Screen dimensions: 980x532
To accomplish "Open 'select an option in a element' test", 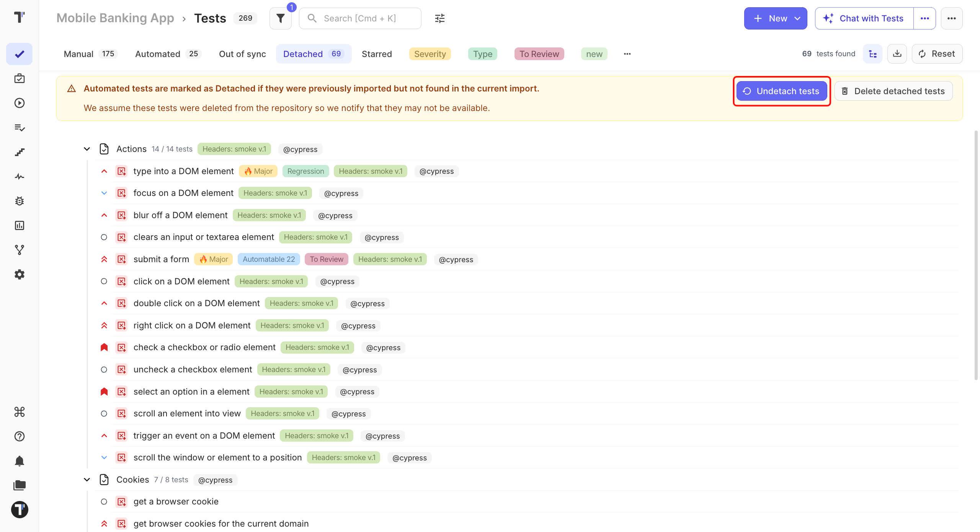I will click(191, 392).
